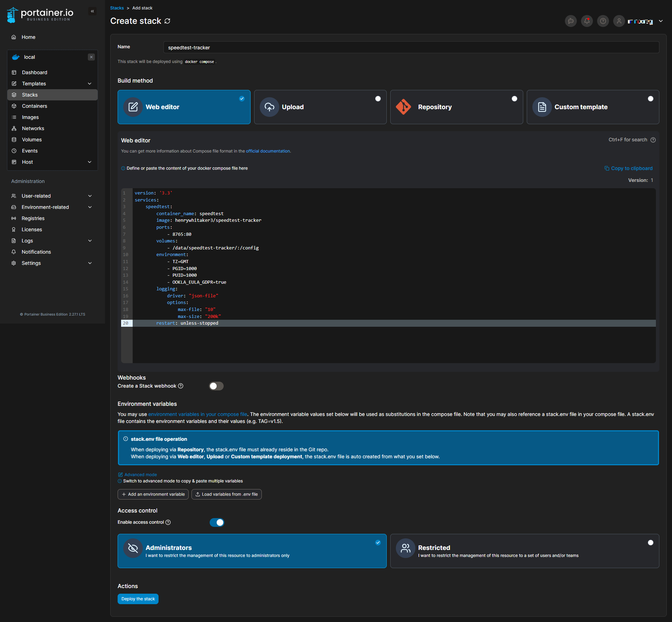Expand the Environment-related menu chevron
The height and width of the screenshot is (622, 672).
[x=90, y=207]
